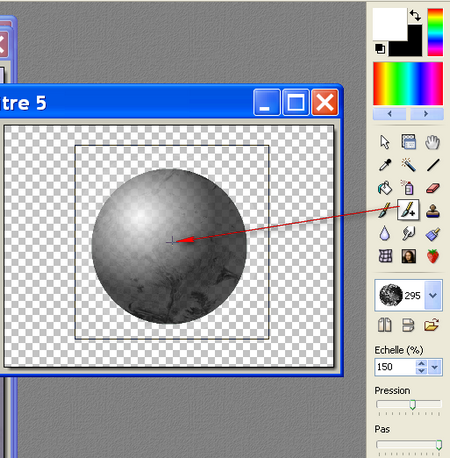Click the Pression slider handle
450x458 pixels.
click(x=413, y=404)
